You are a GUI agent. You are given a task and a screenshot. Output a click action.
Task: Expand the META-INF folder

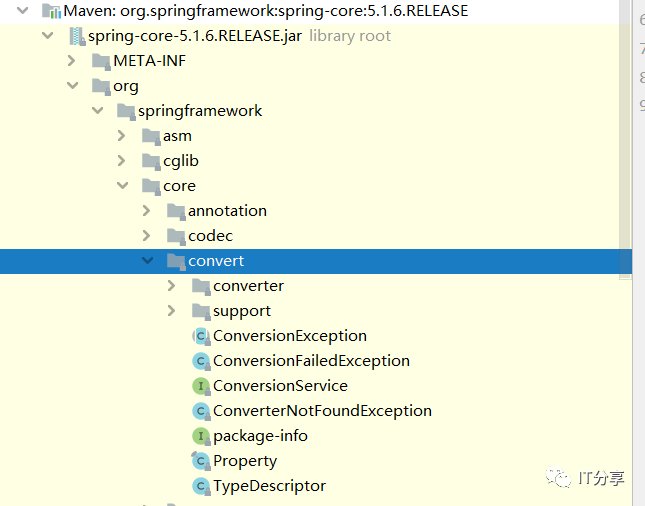tap(72, 61)
